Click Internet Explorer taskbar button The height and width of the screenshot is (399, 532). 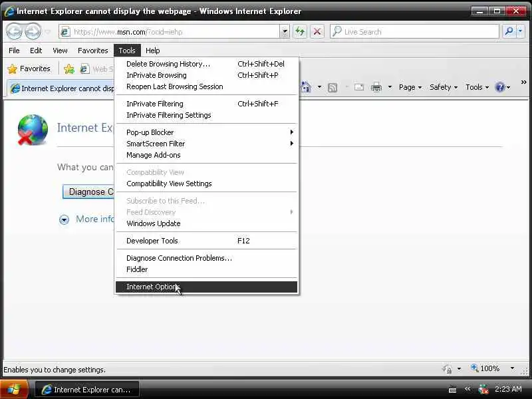87,390
